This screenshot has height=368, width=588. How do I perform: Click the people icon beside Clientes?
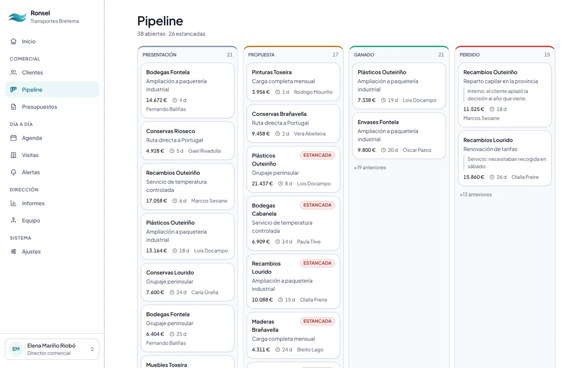click(x=14, y=73)
